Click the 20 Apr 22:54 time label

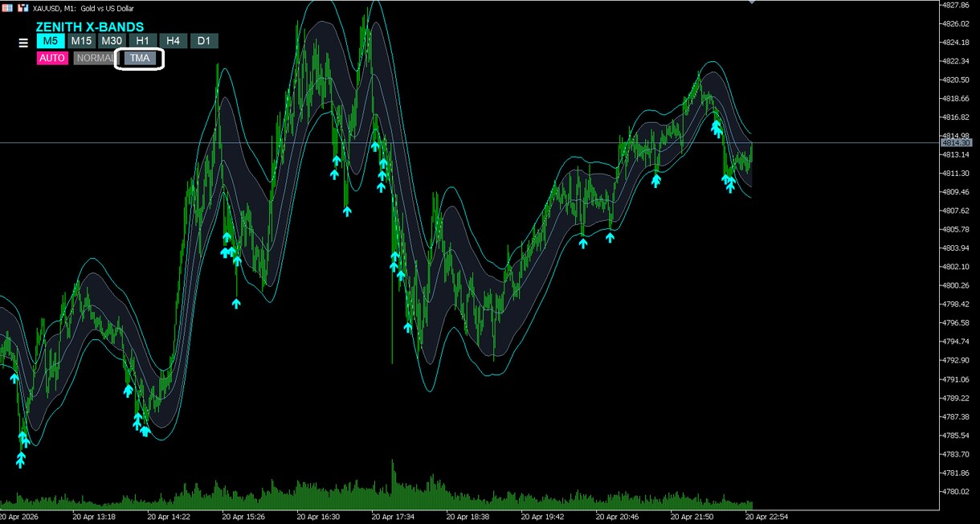pos(767,517)
